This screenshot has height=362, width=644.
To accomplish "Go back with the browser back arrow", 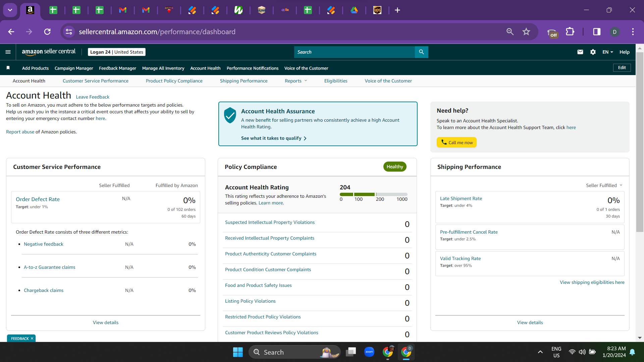I will pyautogui.click(x=11, y=32).
